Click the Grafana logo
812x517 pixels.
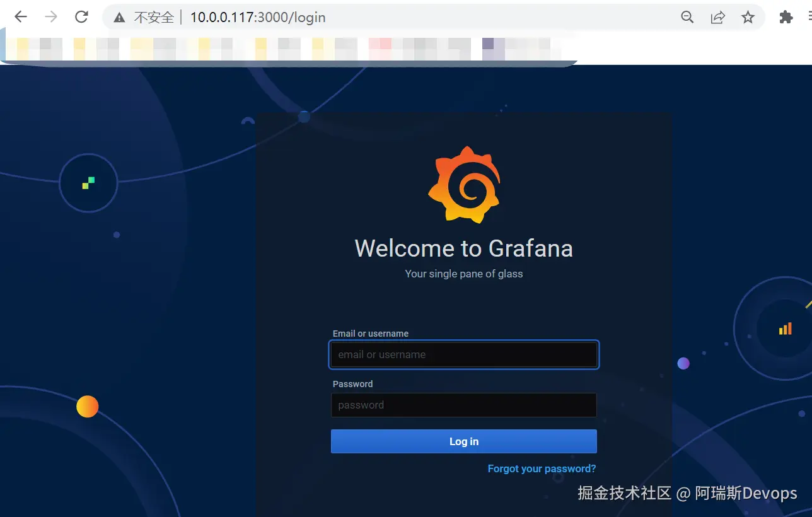(464, 185)
